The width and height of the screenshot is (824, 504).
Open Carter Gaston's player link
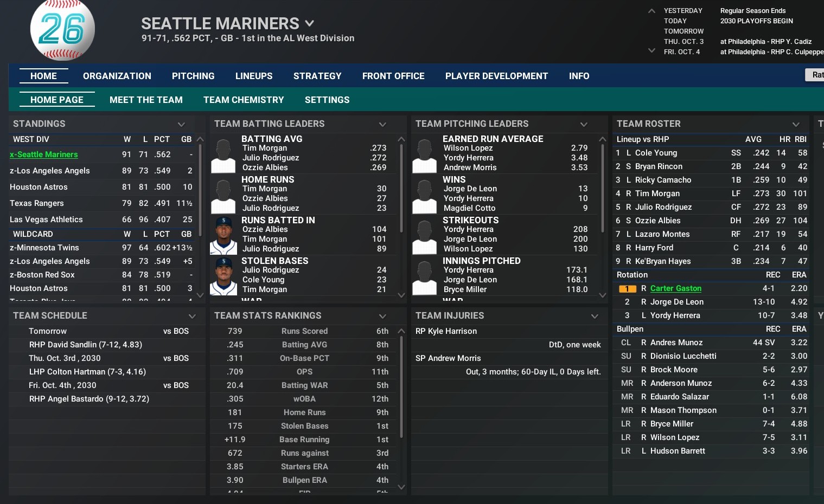[675, 288]
